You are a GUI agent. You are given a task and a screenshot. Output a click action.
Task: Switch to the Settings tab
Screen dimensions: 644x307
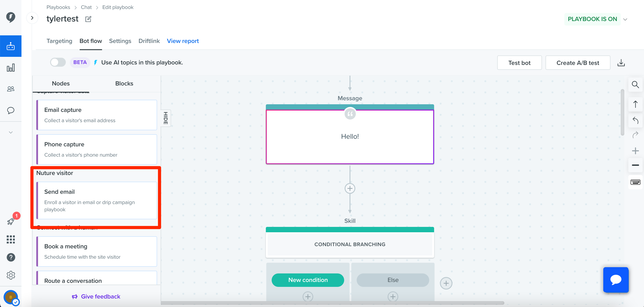click(120, 41)
